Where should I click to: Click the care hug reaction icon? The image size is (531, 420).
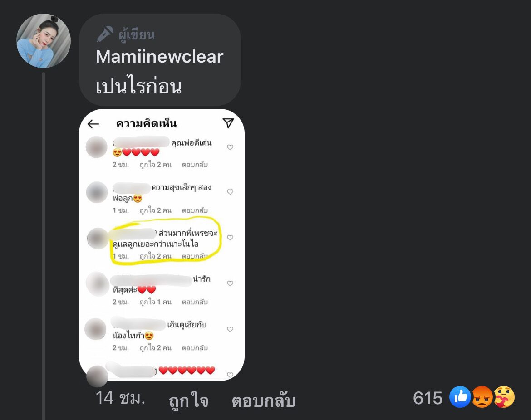(504, 397)
